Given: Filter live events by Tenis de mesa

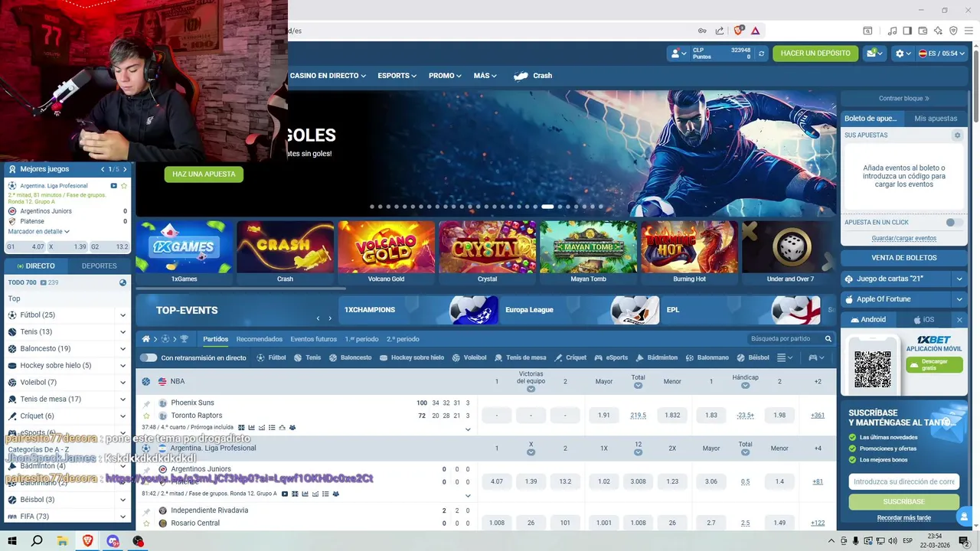Looking at the screenshot, I should pos(521,357).
